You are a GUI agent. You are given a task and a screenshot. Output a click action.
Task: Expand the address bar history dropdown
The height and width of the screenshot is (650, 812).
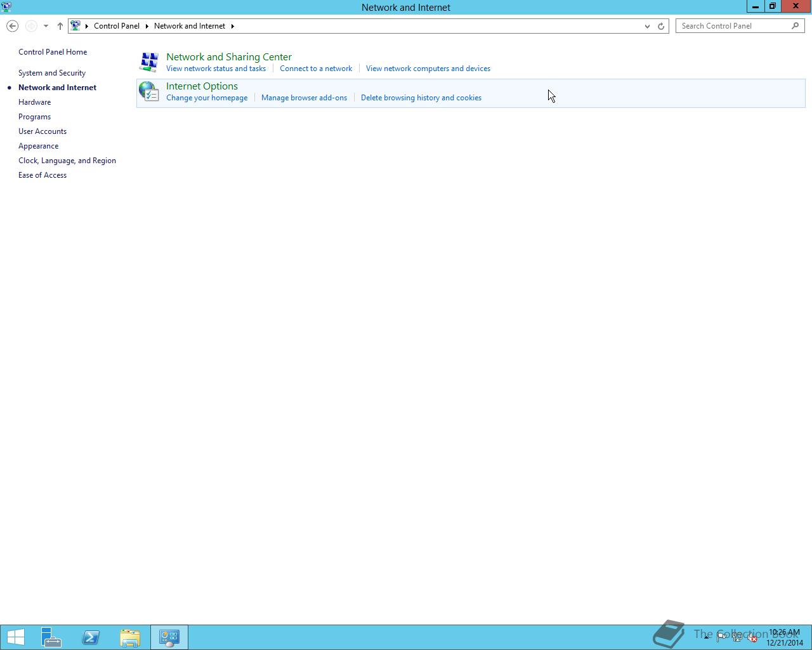647,26
